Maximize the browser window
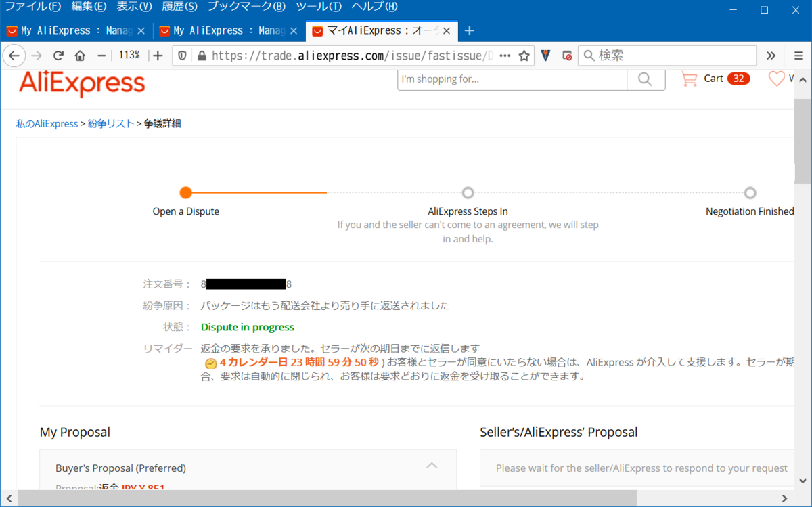Viewport: 812px width, 507px height. point(764,9)
